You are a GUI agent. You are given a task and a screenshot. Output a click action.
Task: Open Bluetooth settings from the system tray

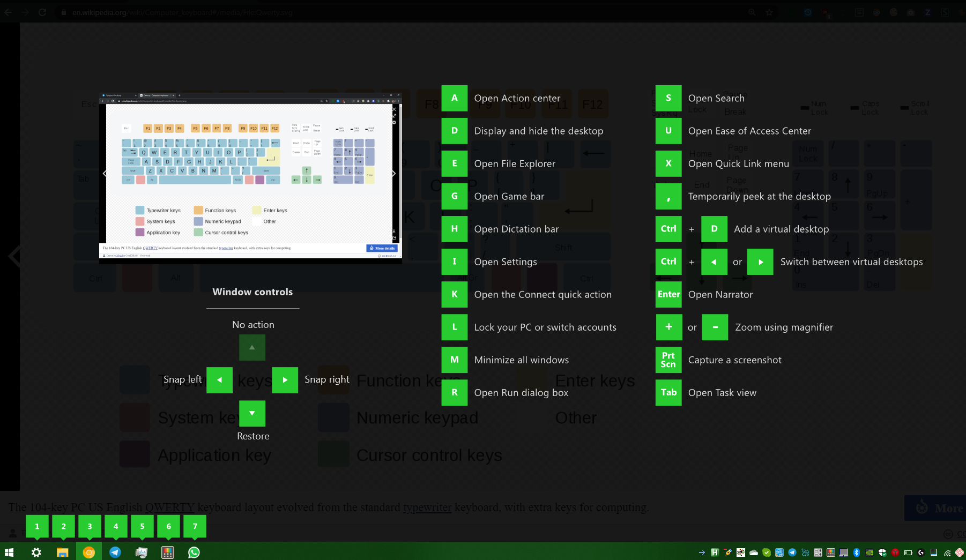[857, 552]
